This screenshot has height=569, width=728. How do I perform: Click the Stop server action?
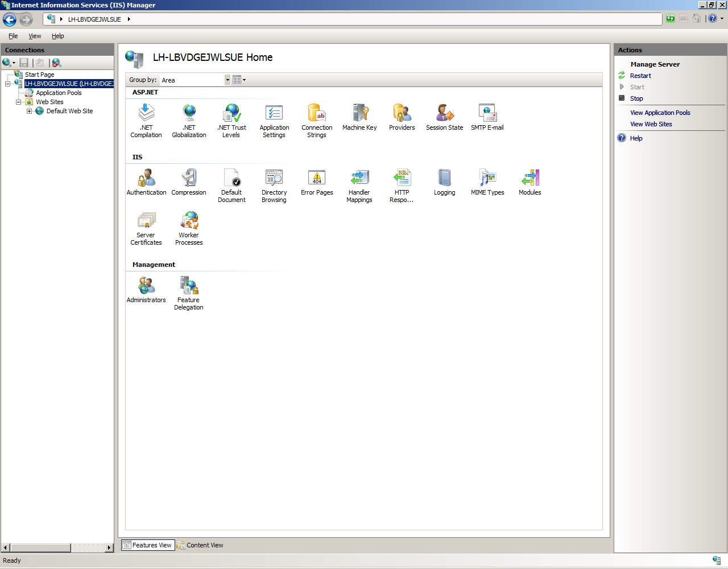[636, 98]
